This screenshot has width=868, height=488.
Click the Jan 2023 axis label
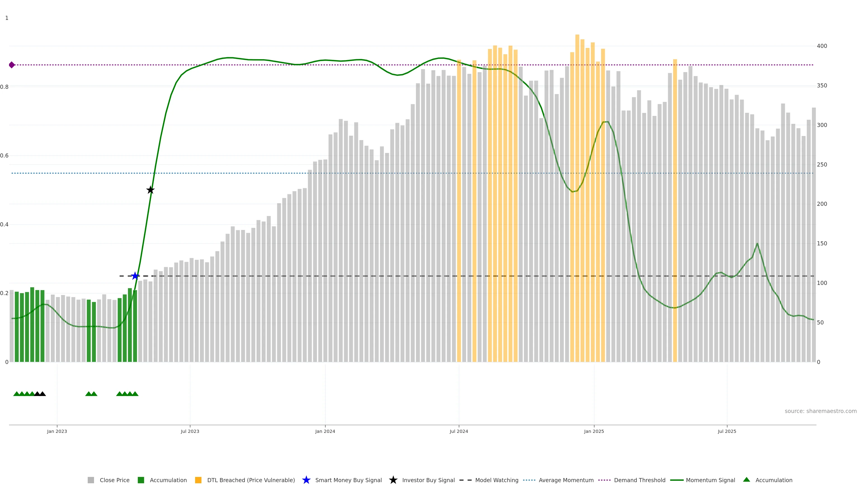(57, 431)
